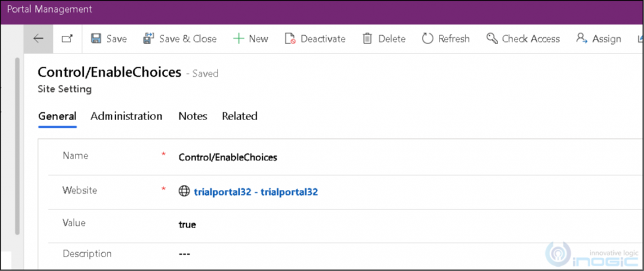Create a New record with plus icon
This screenshot has height=271, width=644.
[x=250, y=39]
